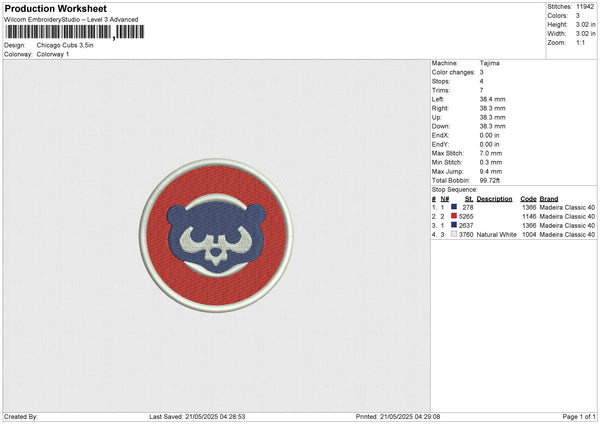Click the Natural White description

click(497, 235)
